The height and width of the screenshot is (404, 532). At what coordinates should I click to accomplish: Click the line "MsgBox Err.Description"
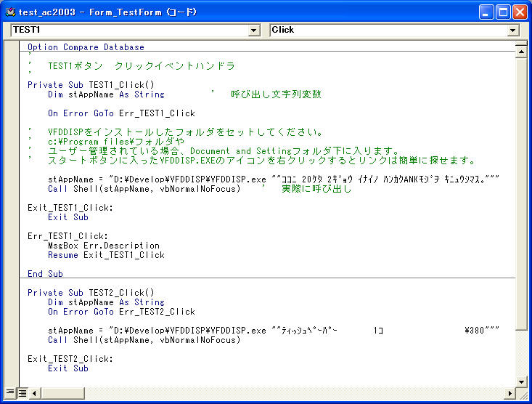click(104, 246)
